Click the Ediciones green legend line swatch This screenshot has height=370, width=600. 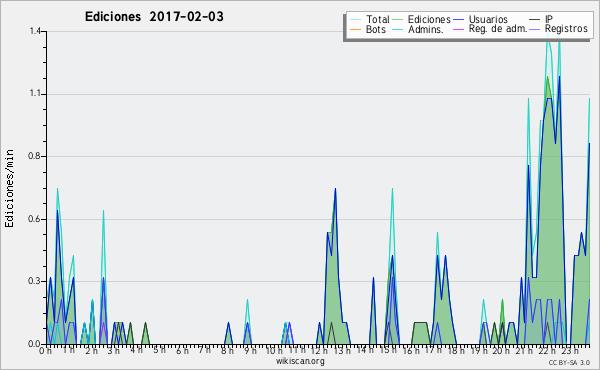(x=398, y=20)
